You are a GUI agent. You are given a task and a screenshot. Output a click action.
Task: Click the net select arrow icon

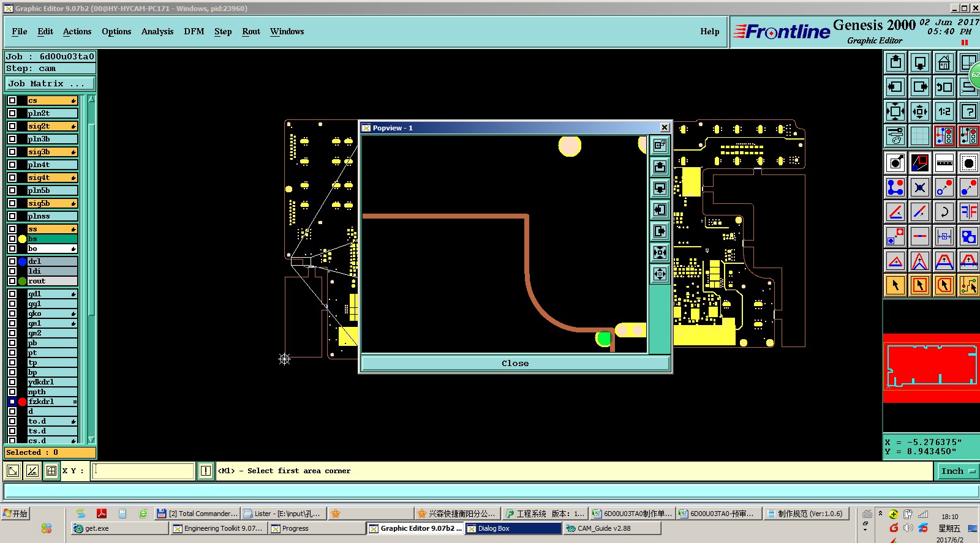pos(969,285)
